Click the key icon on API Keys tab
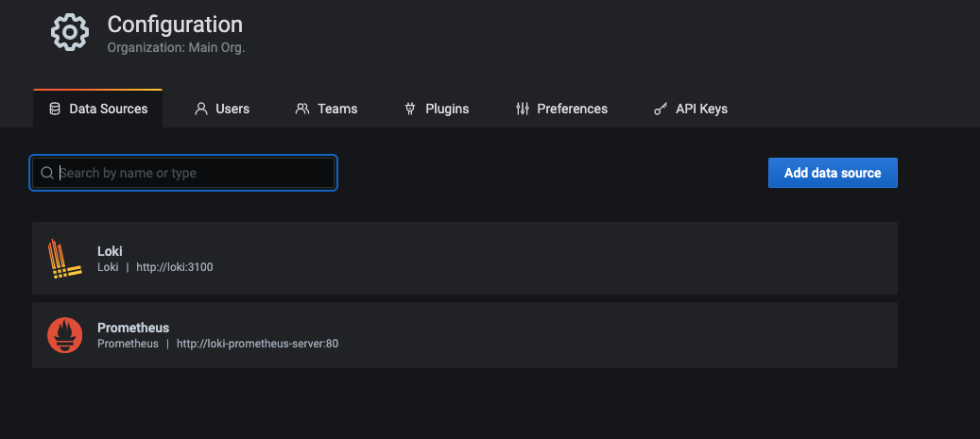980x439 pixels. 661,109
